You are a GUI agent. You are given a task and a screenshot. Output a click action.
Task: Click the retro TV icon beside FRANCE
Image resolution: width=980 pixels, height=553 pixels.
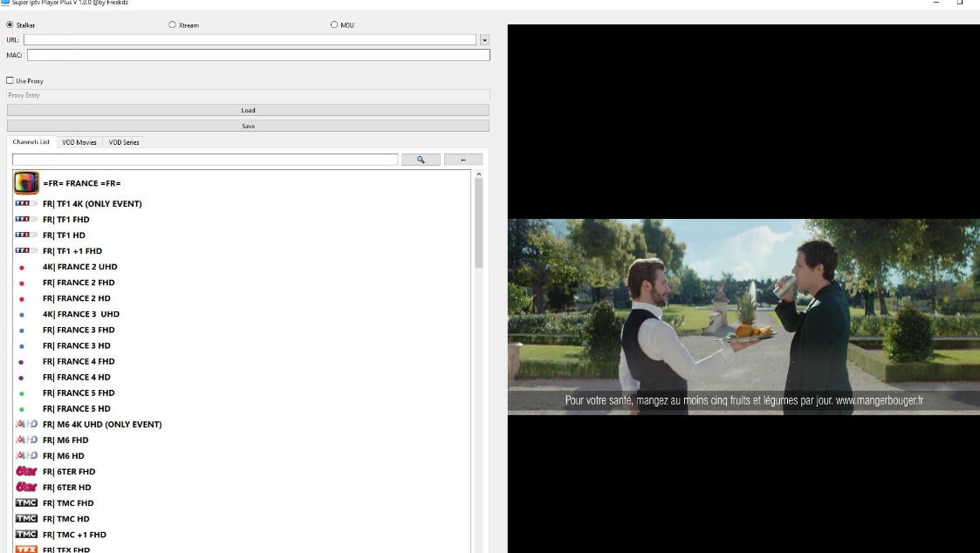[26, 183]
